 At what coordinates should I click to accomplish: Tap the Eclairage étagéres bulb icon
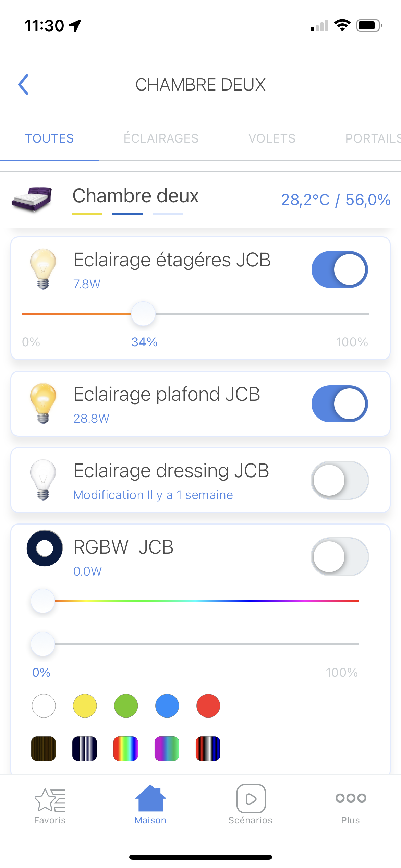coord(43,269)
